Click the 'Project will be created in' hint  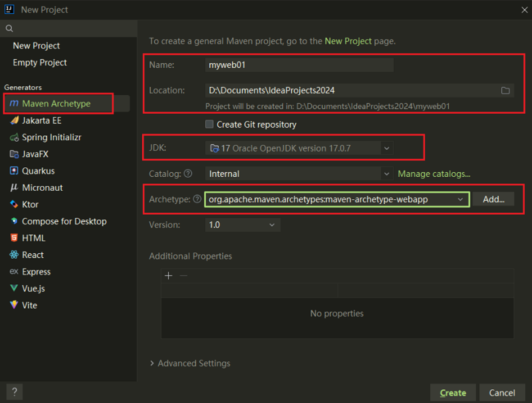click(328, 106)
